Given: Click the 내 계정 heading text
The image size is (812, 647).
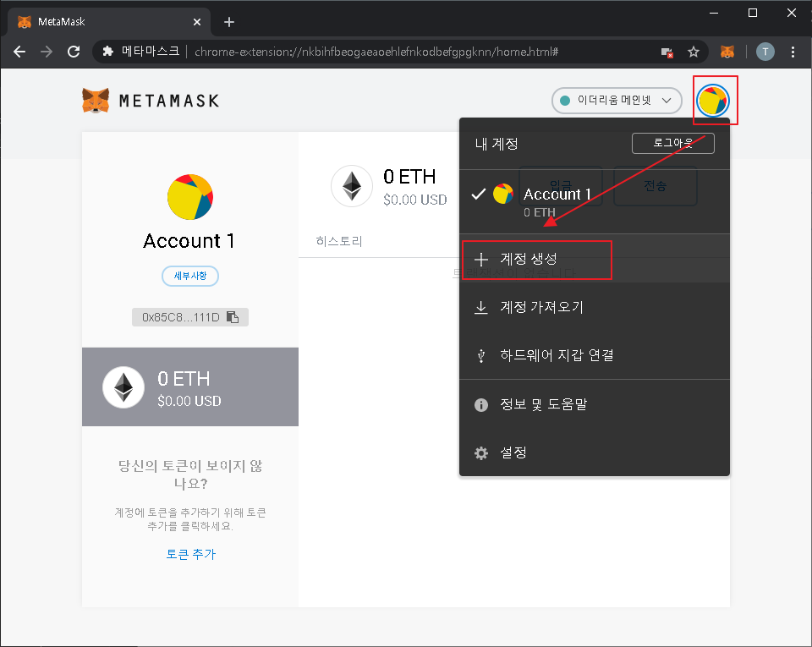Looking at the screenshot, I should click(497, 144).
